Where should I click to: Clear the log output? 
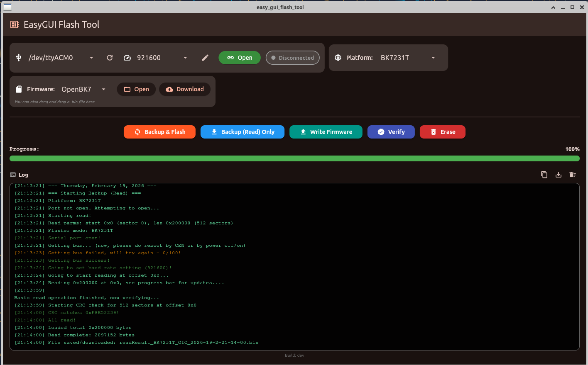pyautogui.click(x=573, y=175)
